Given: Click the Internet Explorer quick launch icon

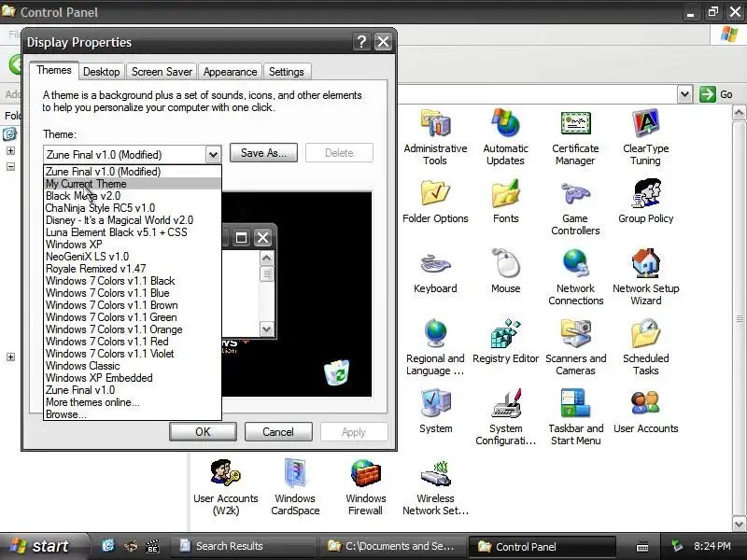Looking at the screenshot, I should pyautogui.click(x=108, y=546).
